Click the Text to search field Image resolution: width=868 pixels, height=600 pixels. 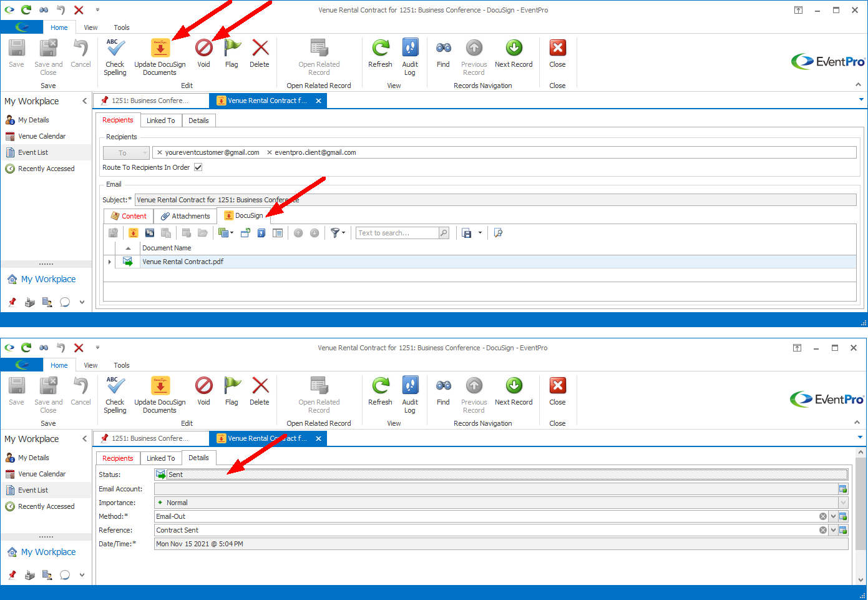point(397,233)
